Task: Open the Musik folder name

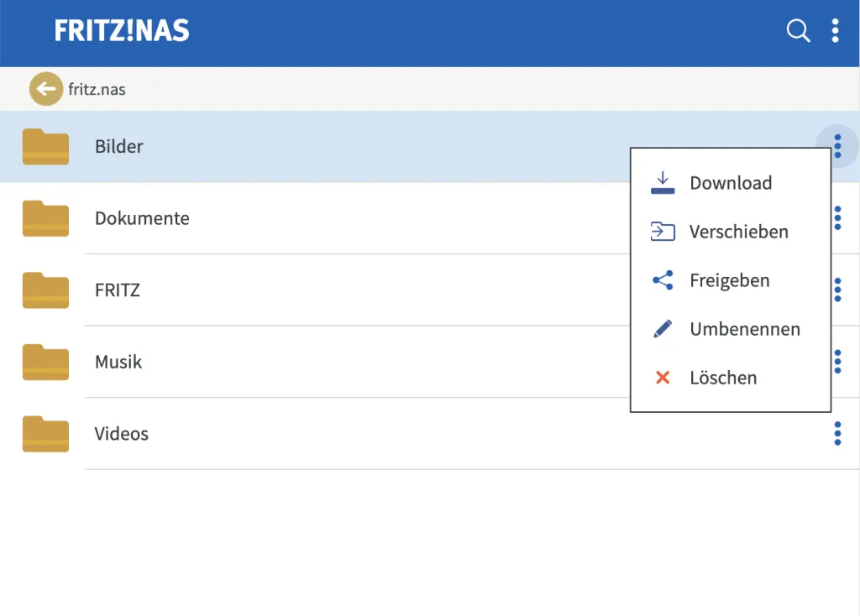Action: coord(118,363)
